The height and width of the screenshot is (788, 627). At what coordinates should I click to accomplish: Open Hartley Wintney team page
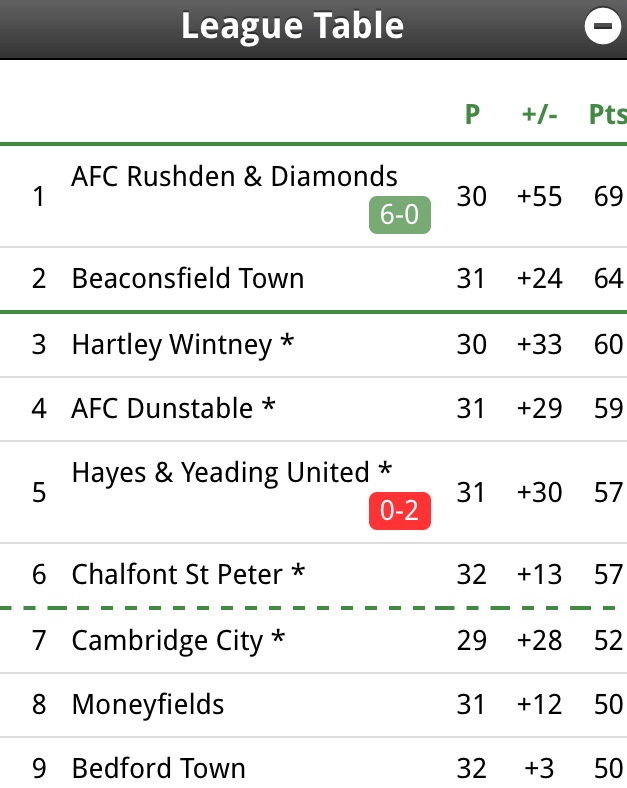(183, 345)
